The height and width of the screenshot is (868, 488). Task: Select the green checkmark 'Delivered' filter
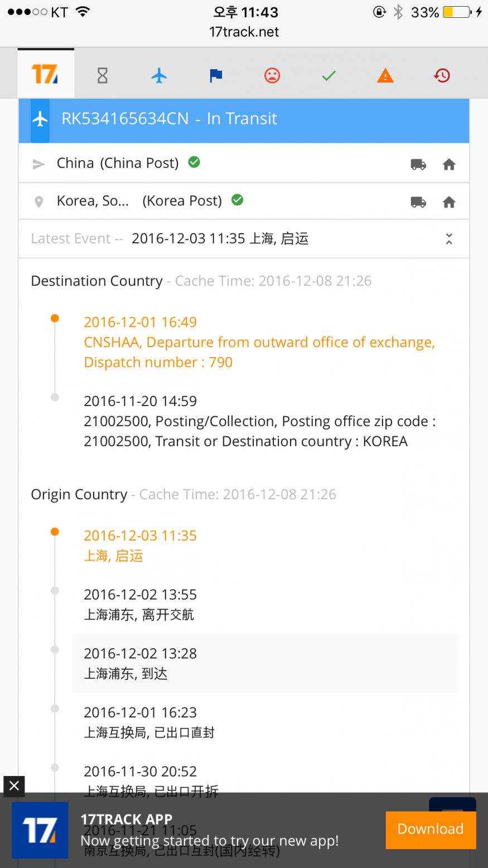[329, 75]
